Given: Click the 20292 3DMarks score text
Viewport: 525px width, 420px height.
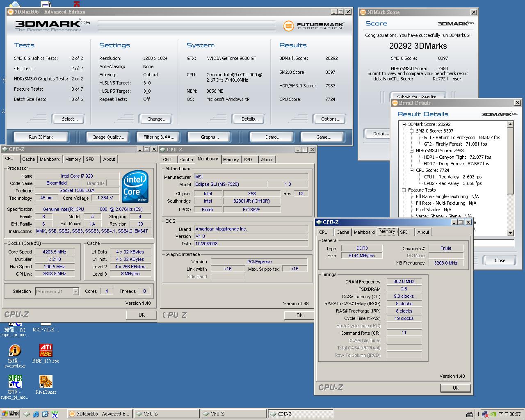Looking at the screenshot, I should [418, 46].
